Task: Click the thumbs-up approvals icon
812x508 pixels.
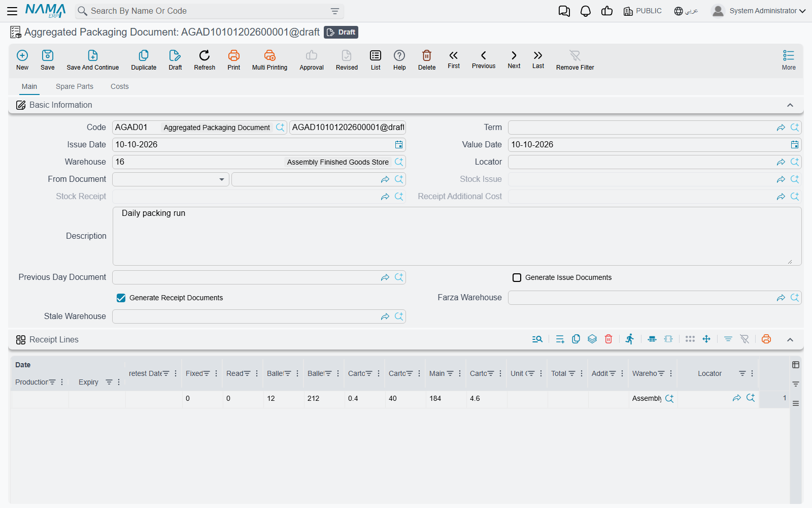Action: point(607,11)
